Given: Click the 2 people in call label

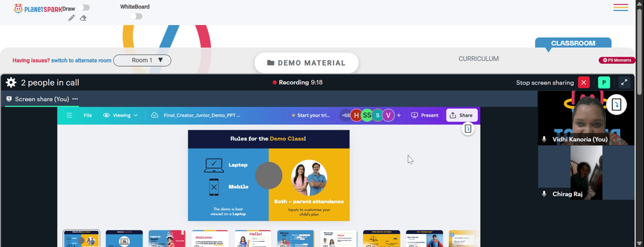Looking at the screenshot, I should coord(50,83).
